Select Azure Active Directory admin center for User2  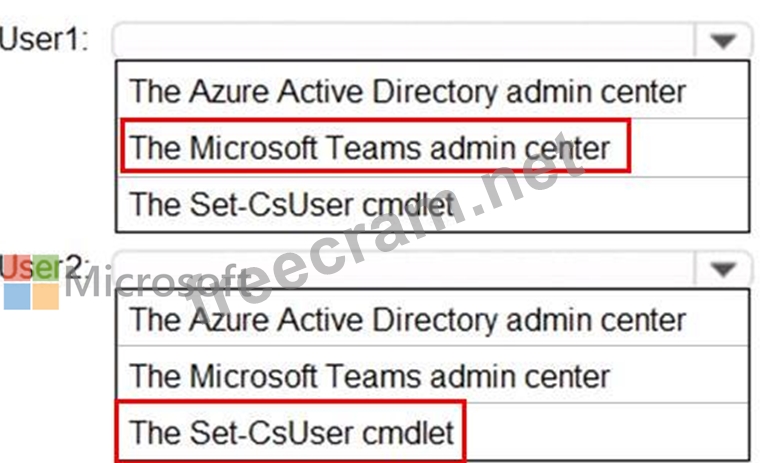tap(407, 320)
